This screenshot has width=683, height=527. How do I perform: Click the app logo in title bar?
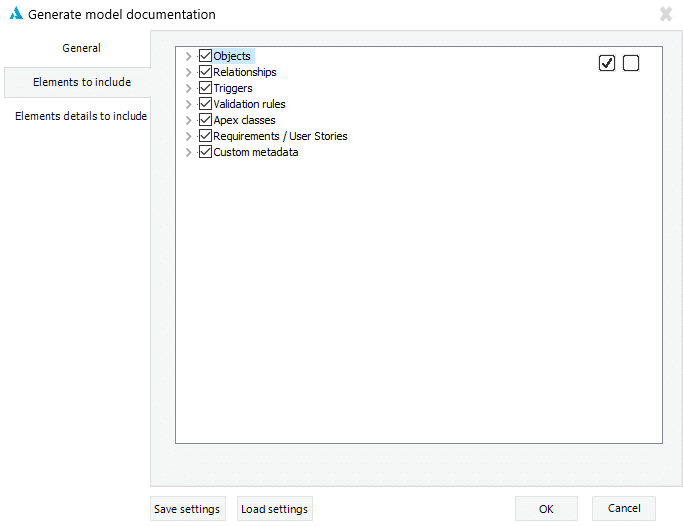click(16, 14)
